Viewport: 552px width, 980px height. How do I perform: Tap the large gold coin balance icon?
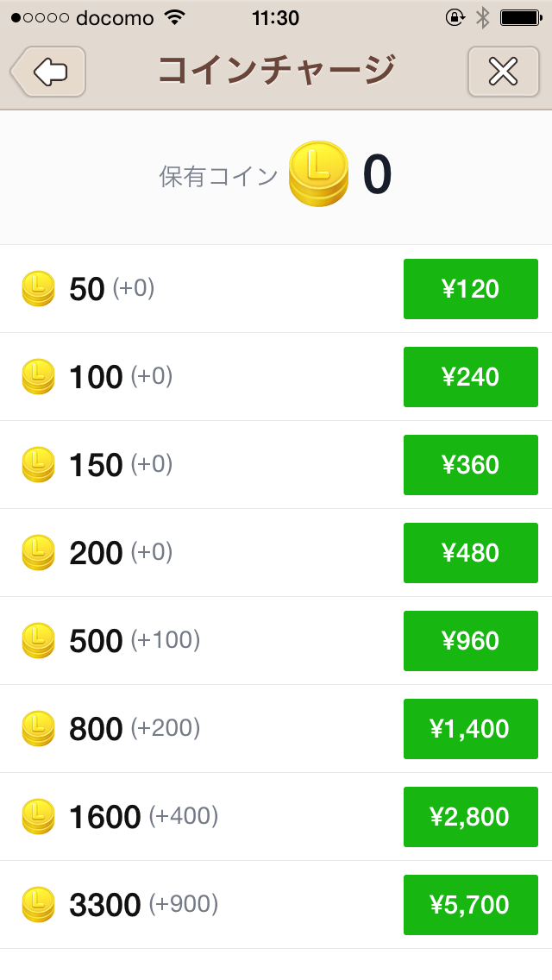(318, 174)
